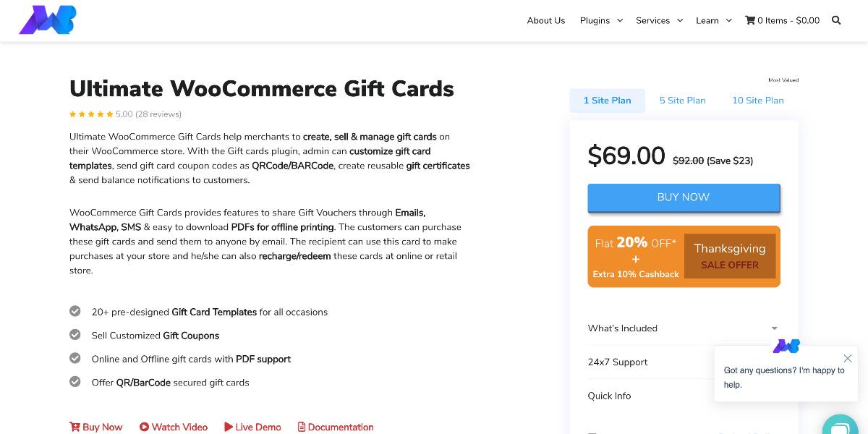The image size is (868, 434).
Task: Open the live chat bubble widget
Action: (x=840, y=425)
